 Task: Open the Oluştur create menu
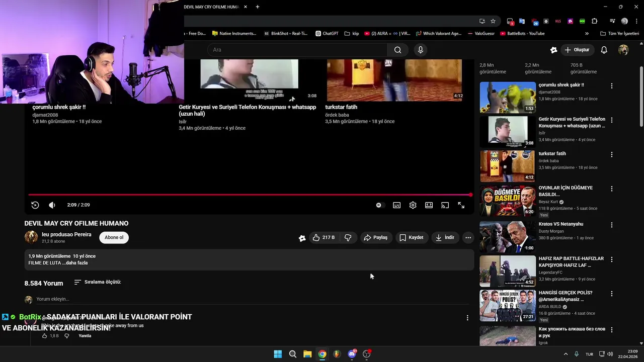pos(577,50)
